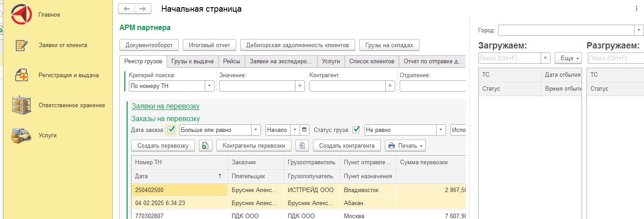The width and height of the screenshot is (644, 219).
Task: Open the calendar picker next to Начало
Action: pos(305,130)
